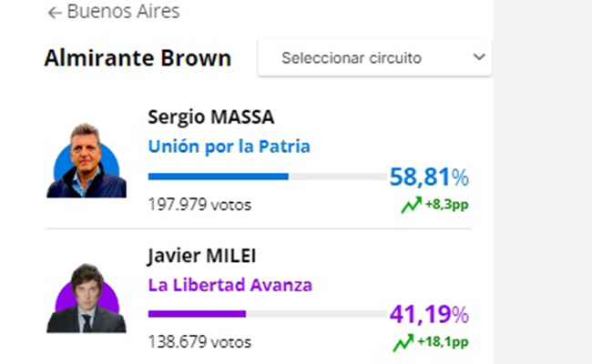The width and height of the screenshot is (592, 364).
Task: Click the purple Milei vote progress bar
Action: (267, 314)
